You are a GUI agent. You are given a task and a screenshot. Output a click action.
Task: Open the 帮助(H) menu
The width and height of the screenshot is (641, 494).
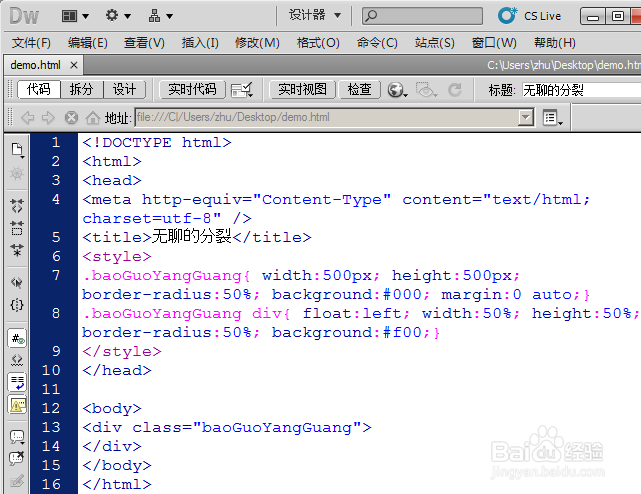(x=555, y=43)
